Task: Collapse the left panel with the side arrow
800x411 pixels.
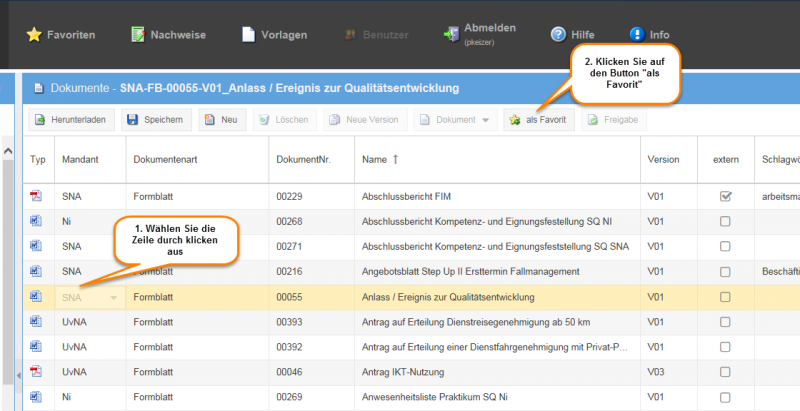Action: 19,376
